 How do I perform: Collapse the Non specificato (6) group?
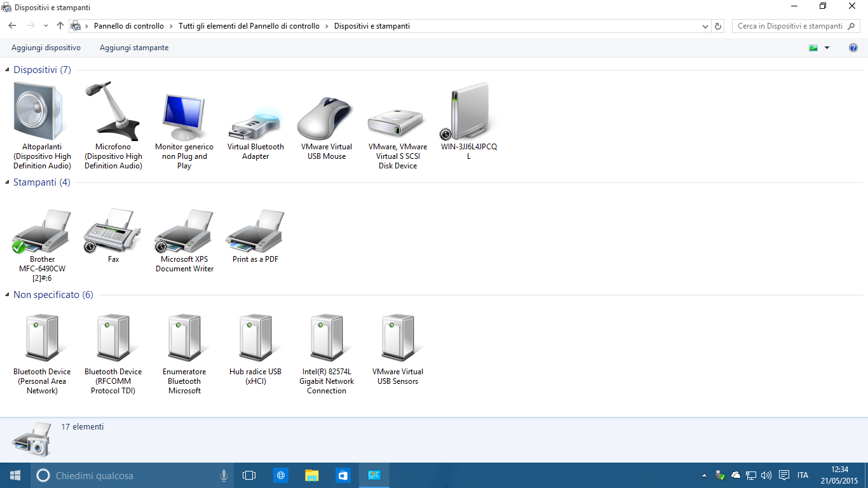8,295
